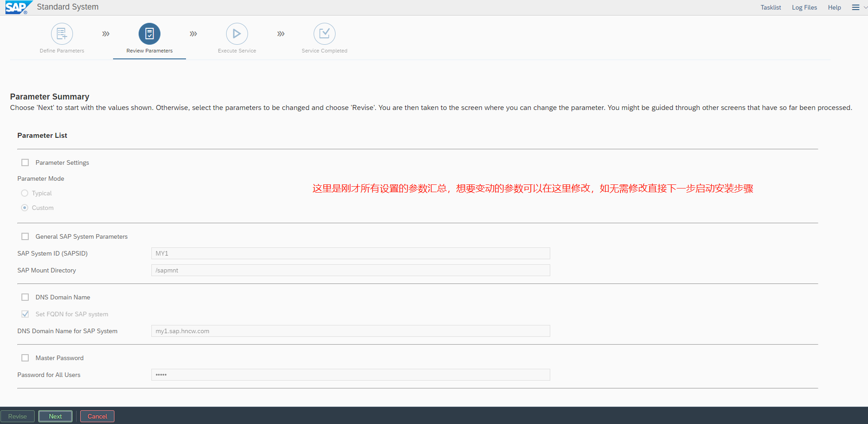Click the SAP logo icon

pos(17,7)
